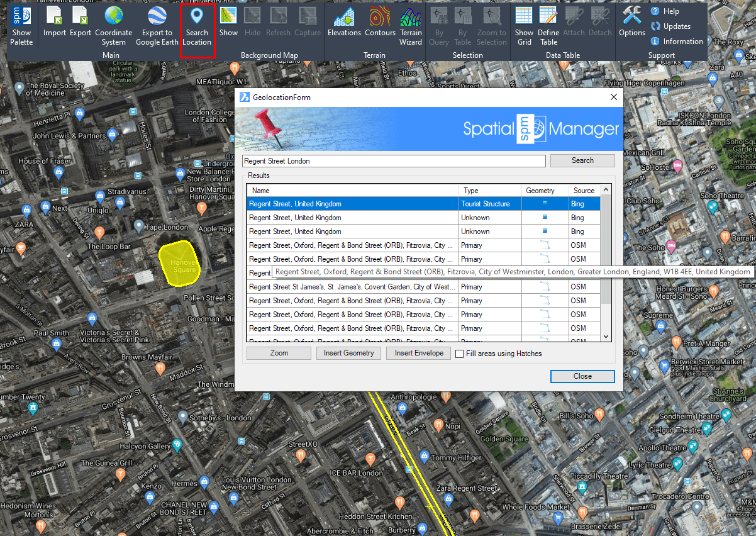The height and width of the screenshot is (536, 756).
Task: Select objects By Query
Action: pyautogui.click(x=439, y=26)
